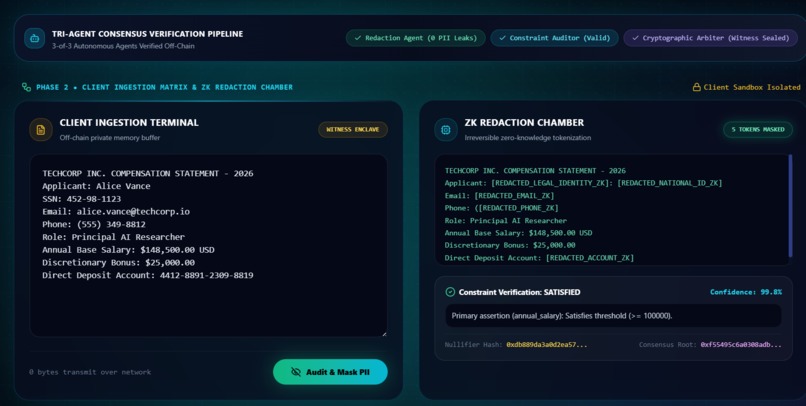
Task: Click the Confidence: 99.8% value
Action: [746, 292]
